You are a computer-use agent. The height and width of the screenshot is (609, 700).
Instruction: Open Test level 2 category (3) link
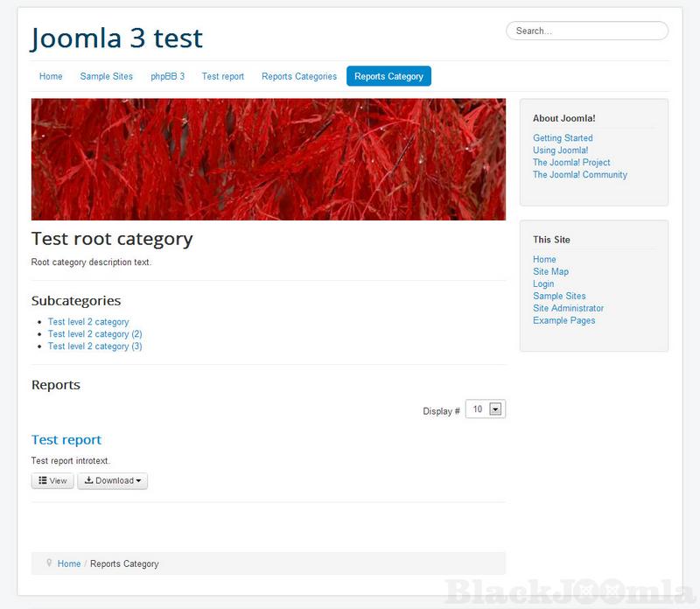(94, 346)
